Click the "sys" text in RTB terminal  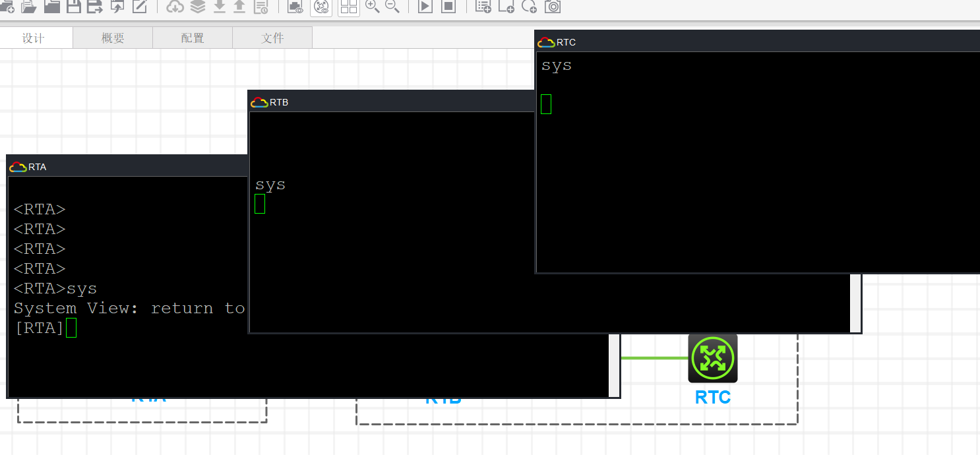click(x=270, y=185)
